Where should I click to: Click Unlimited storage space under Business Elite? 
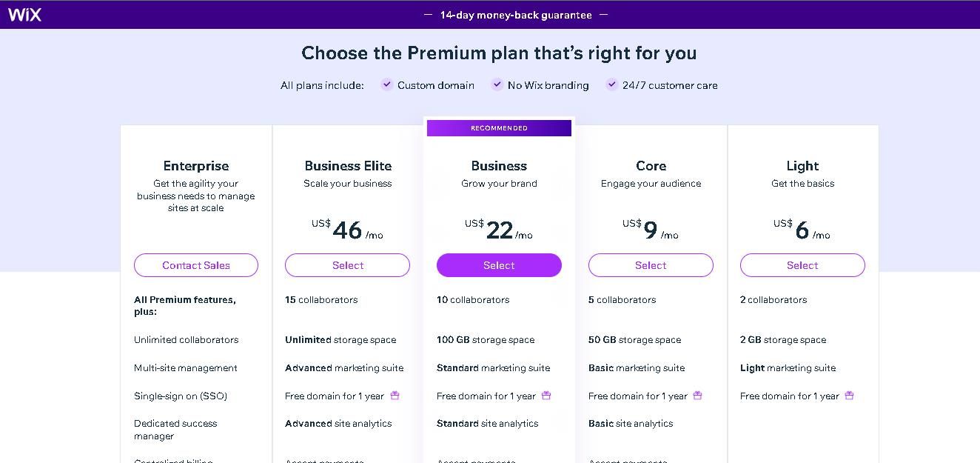[x=340, y=340]
